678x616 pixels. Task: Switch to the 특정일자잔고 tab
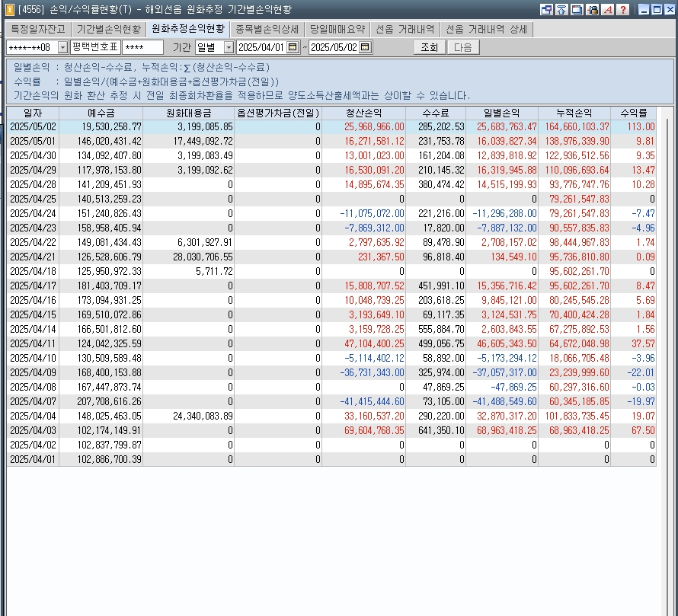point(38,30)
